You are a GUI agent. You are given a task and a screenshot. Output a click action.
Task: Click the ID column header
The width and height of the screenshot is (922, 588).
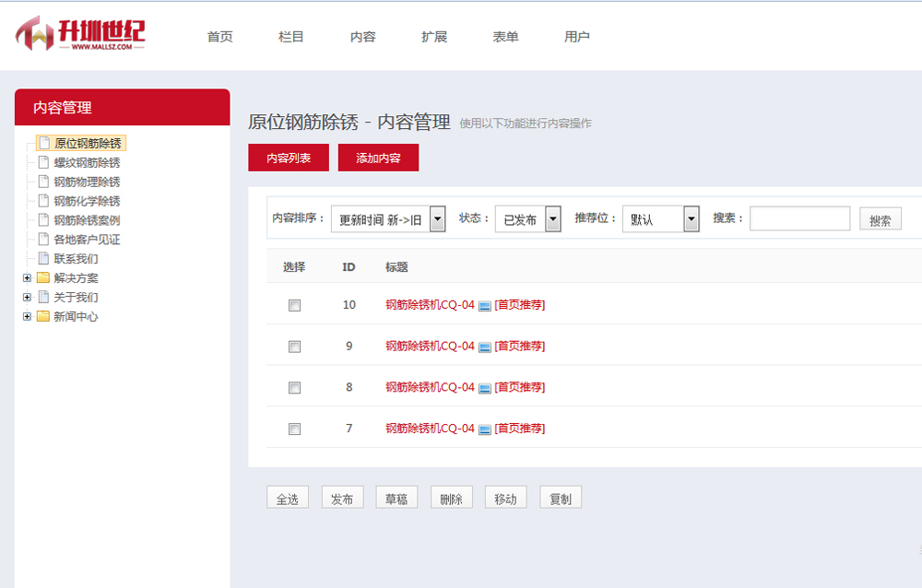pyautogui.click(x=349, y=267)
